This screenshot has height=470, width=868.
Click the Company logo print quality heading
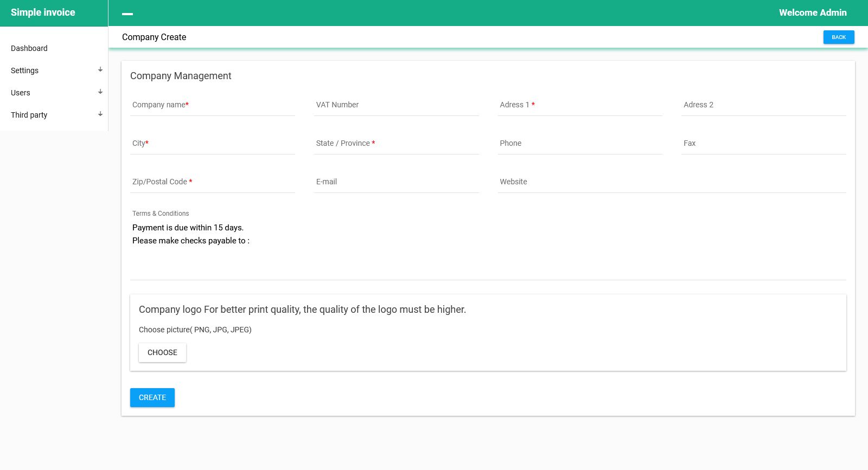click(302, 310)
